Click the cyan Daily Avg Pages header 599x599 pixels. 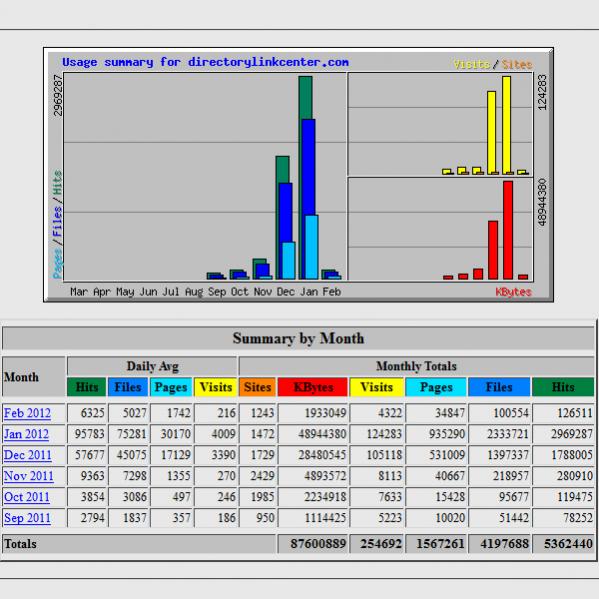tap(171, 387)
